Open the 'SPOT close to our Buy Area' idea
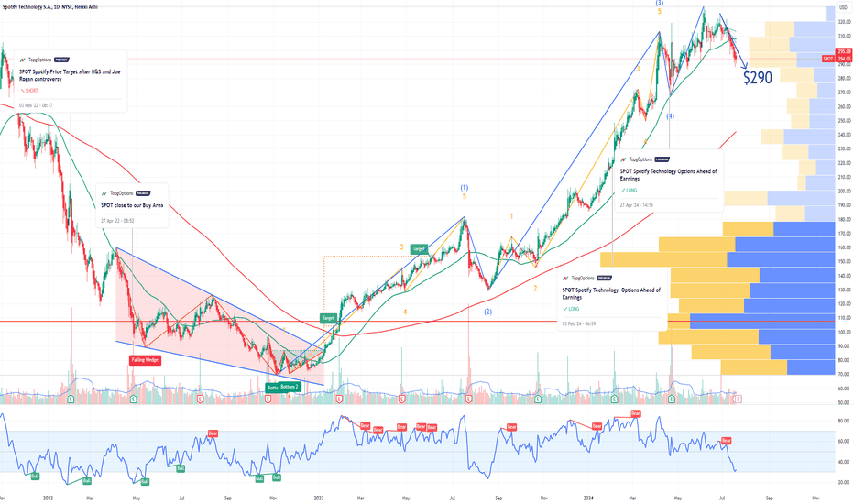854x504 pixels. [132, 205]
